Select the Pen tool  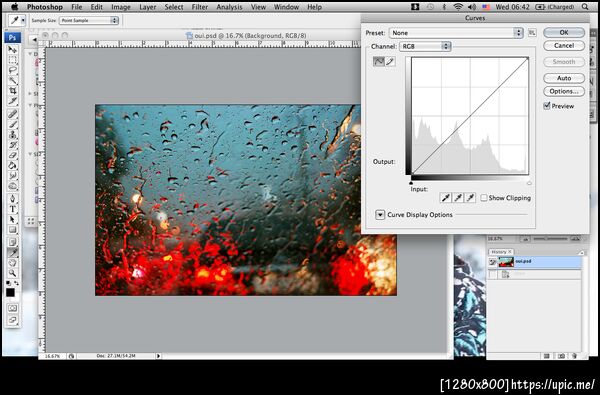tap(12, 199)
